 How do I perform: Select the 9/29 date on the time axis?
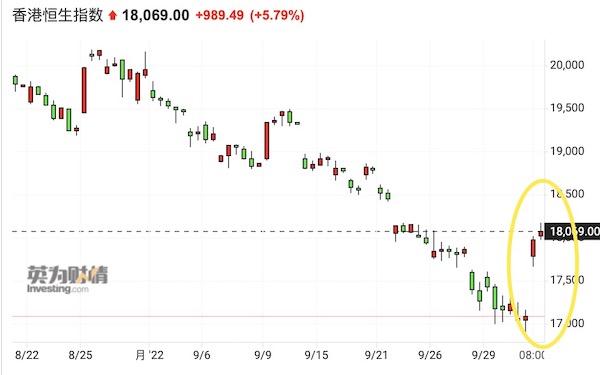pyautogui.click(x=483, y=355)
